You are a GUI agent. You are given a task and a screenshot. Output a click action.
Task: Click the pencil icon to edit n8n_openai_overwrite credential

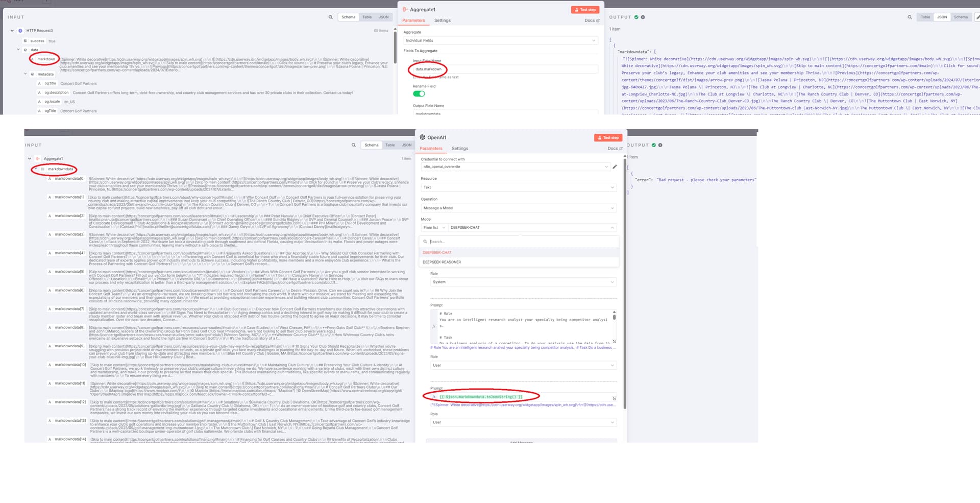tap(615, 166)
